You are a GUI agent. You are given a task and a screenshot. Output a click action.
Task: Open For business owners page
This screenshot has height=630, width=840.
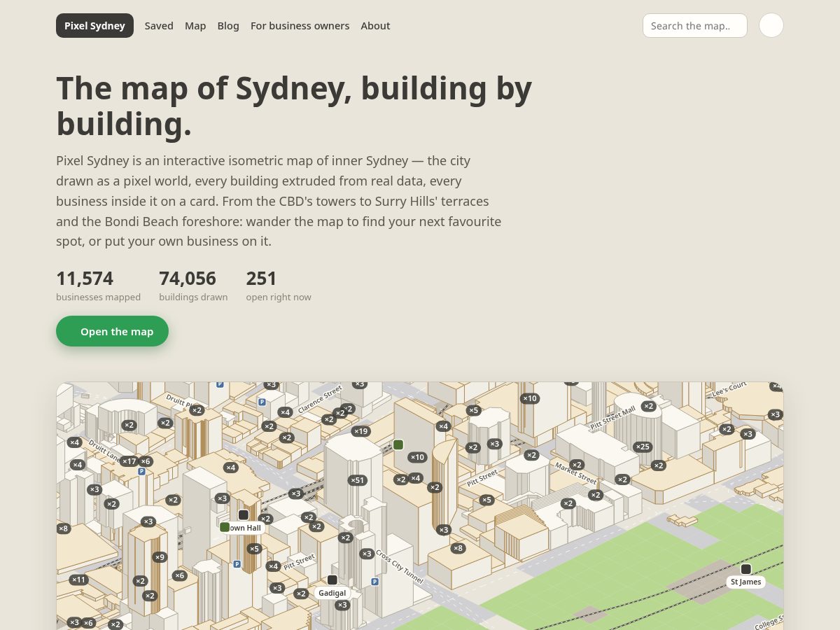[x=300, y=26]
